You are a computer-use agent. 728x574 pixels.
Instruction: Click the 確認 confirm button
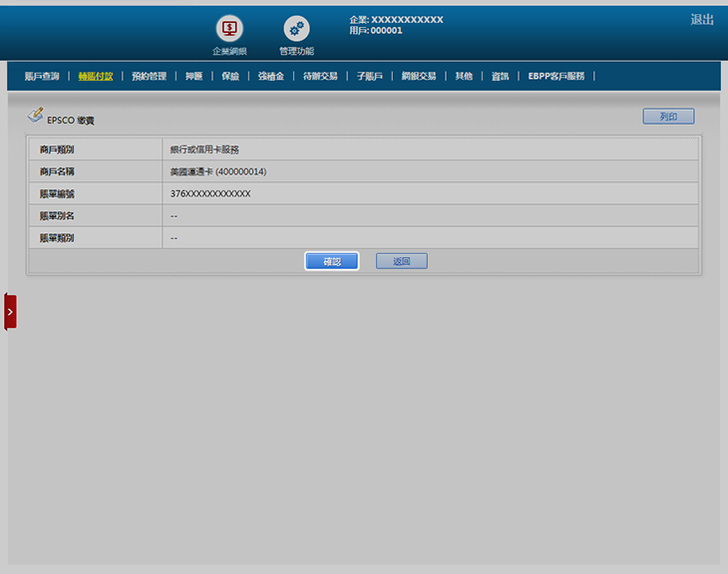(x=332, y=261)
